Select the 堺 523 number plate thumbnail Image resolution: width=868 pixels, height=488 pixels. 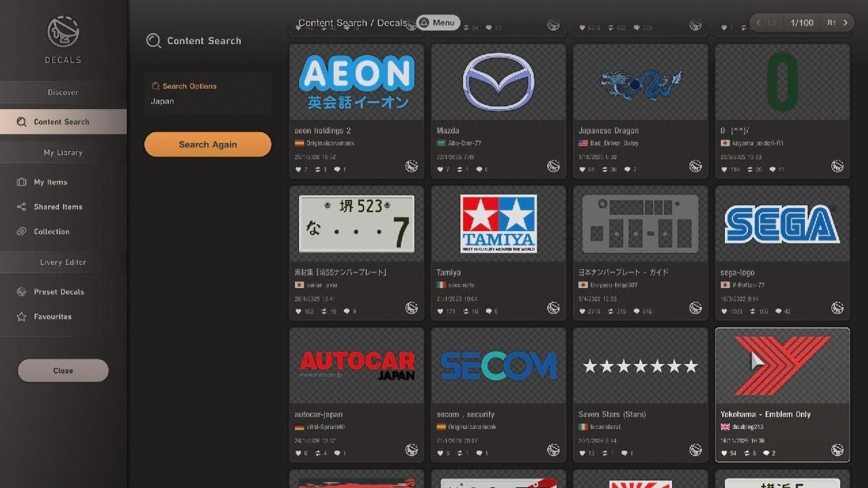(x=357, y=224)
